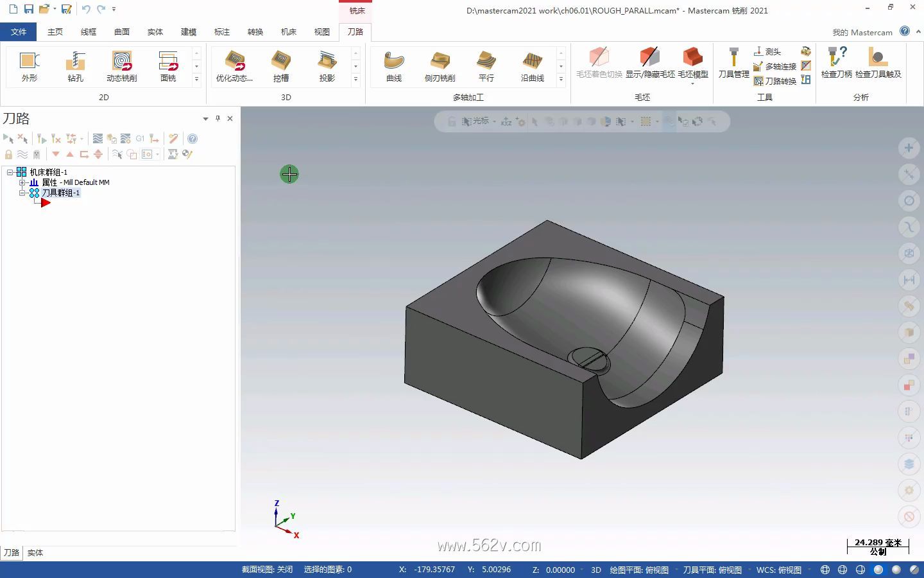This screenshot has width=924, height=578.
Task: Select the 外形 contour toolpath
Action: coord(30,67)
